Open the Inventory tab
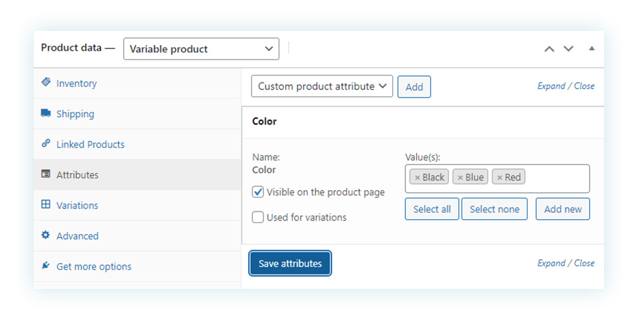The image size is (644, 323). click(137, 83)
